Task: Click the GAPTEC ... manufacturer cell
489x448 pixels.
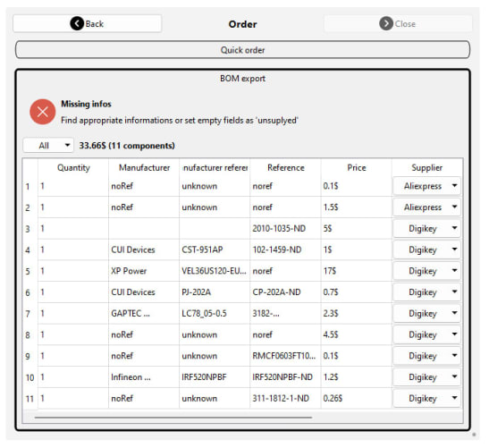Action: (x=144, y=314)
